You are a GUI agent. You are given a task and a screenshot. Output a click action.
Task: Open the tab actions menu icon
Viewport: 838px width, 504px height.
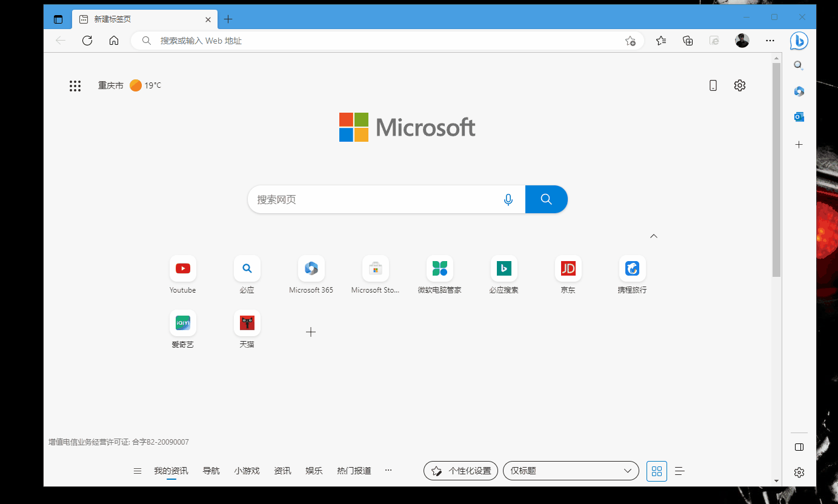click(x=58, y=19)
